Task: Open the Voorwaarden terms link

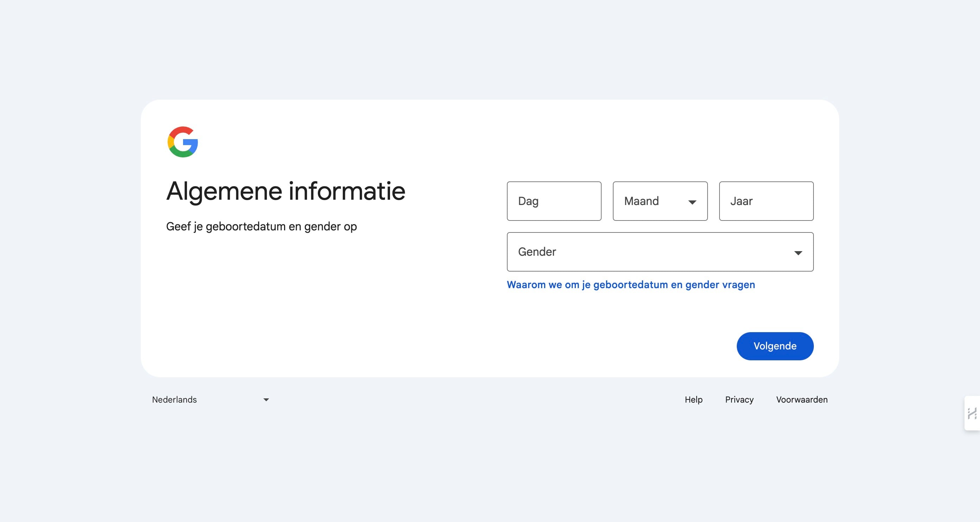Action: [802, 400]
